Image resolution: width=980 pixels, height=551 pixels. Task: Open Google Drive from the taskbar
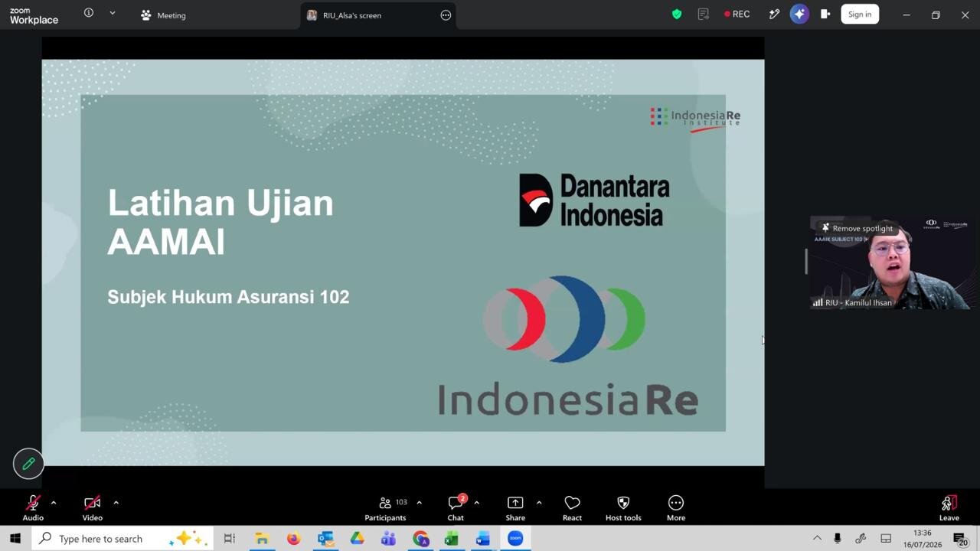[x=357, y=539]
